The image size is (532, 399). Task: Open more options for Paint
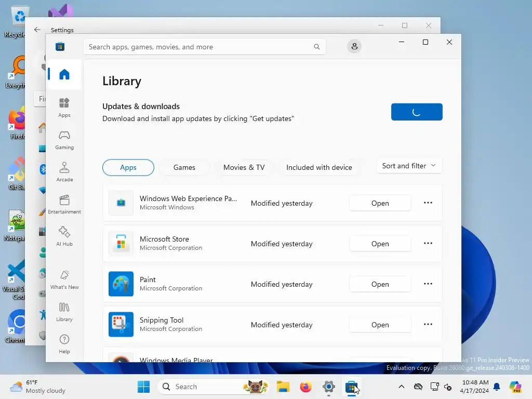428,284
